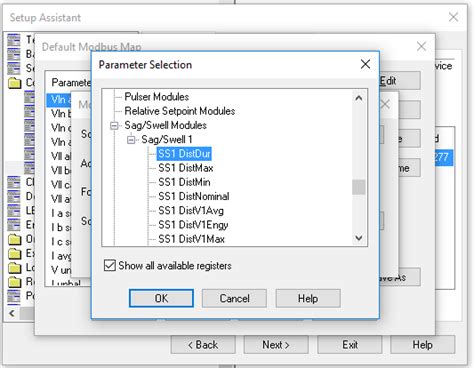Screen dimensions: 474x368
Task: Select SS1 DistV1Avg register
Action: [x=191, y=211]
